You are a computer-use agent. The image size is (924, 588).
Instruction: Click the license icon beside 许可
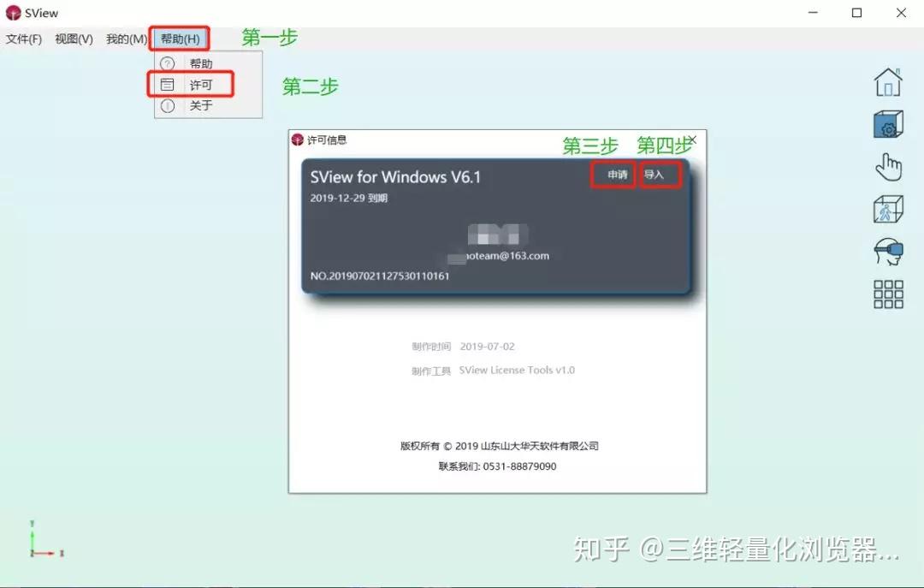[x=167, y=84]
